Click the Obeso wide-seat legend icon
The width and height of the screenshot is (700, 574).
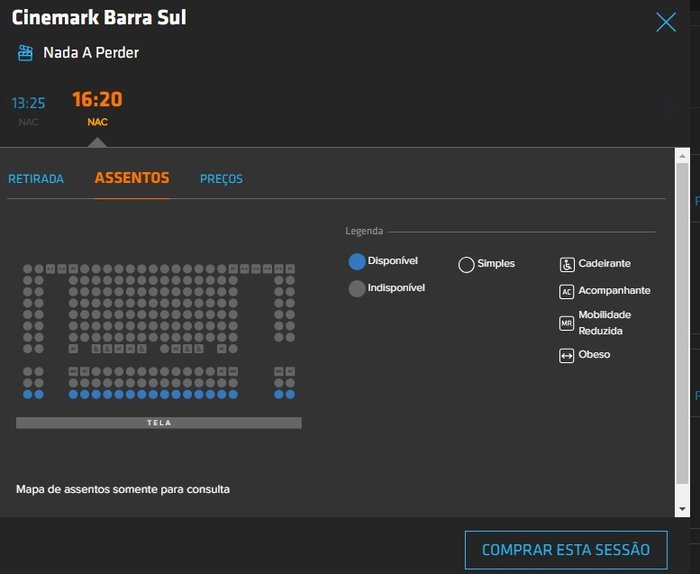pos(567,356)
